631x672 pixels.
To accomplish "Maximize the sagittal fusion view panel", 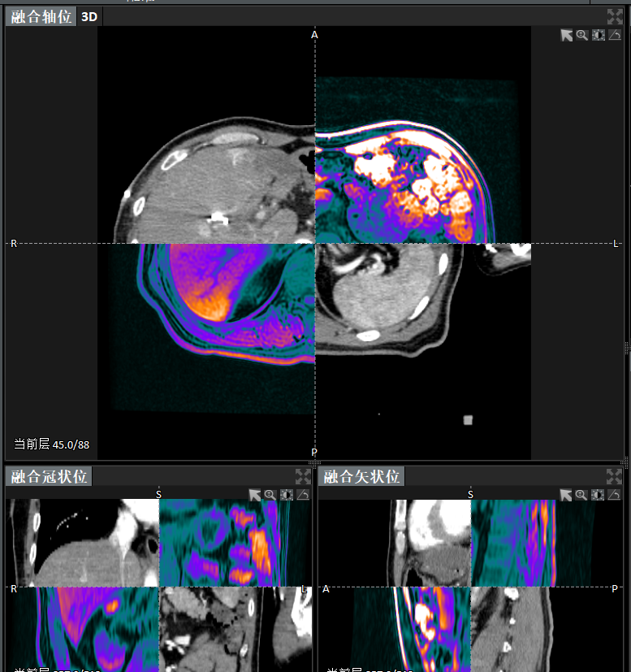I will [x=614, y=476].
